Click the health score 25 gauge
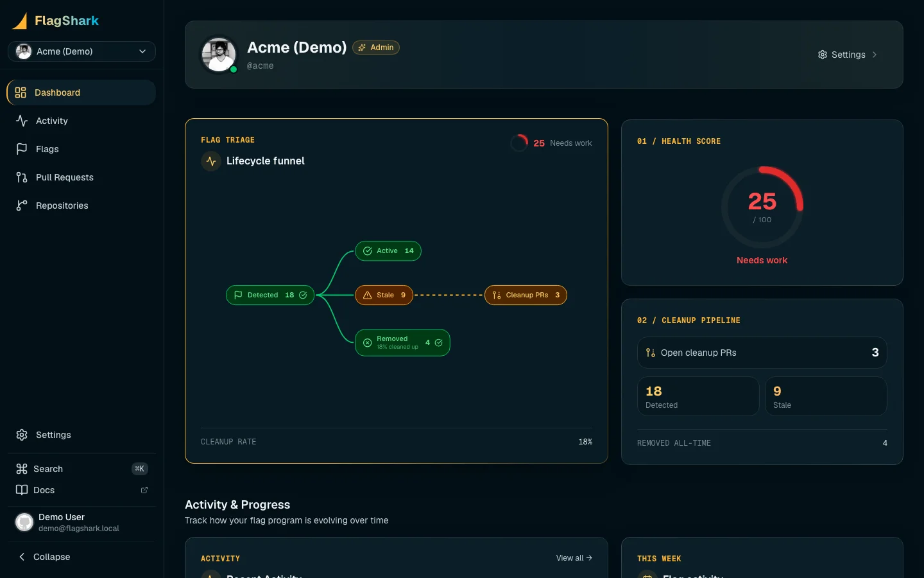Image resolution: width=924 pixels, height=578 pixels. pos(762,207)
